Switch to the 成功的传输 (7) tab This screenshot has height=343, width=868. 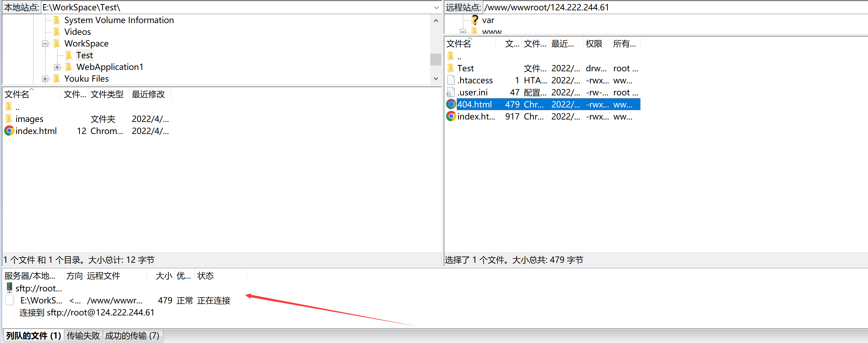(x=132, y=336)
